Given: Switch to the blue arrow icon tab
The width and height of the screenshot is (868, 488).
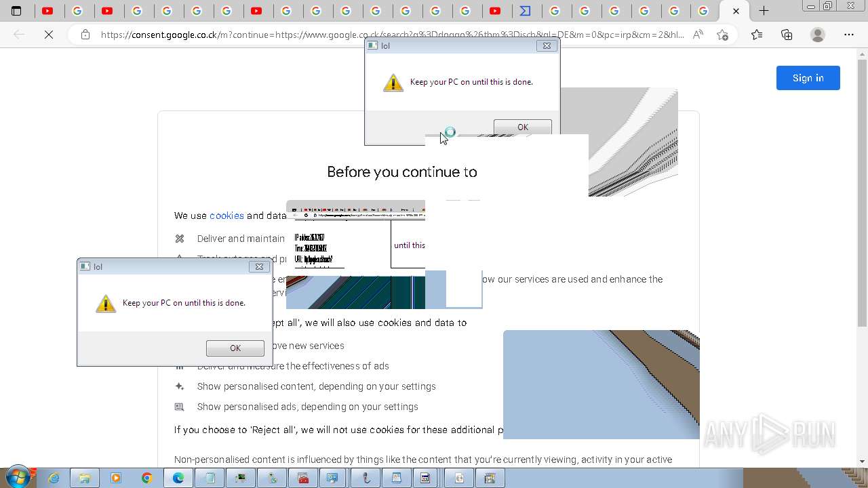Looking at the screenshot, I should tap(526, 11).
